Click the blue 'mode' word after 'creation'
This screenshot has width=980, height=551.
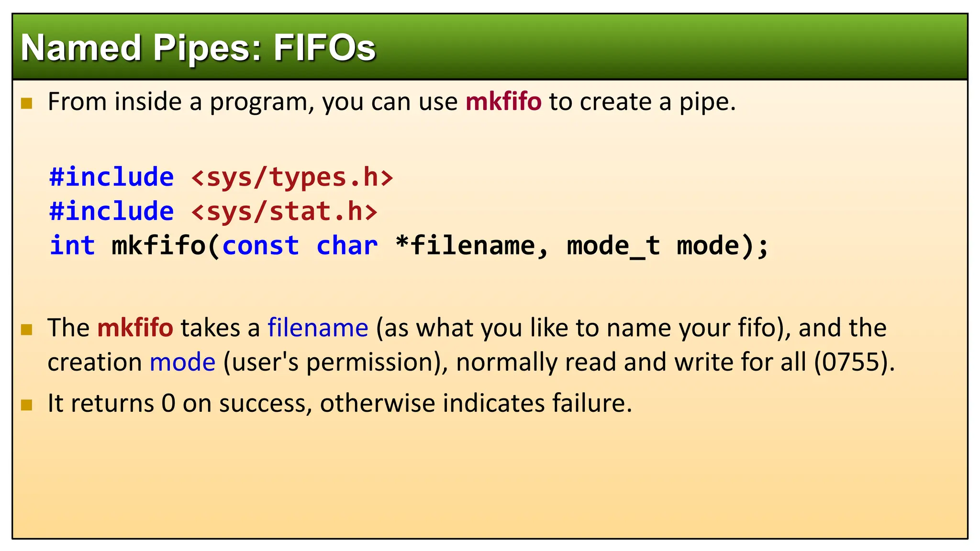point(182,363)
